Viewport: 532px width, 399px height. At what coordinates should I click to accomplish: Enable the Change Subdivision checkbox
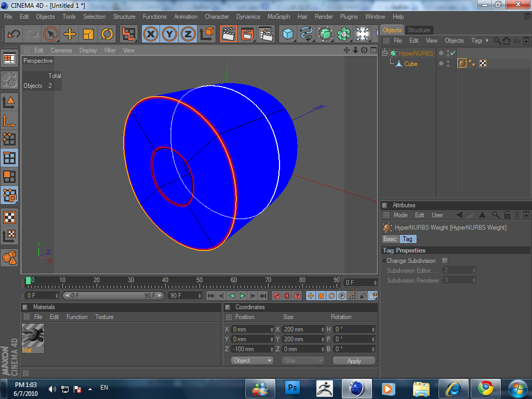click(x=445, y=261)
